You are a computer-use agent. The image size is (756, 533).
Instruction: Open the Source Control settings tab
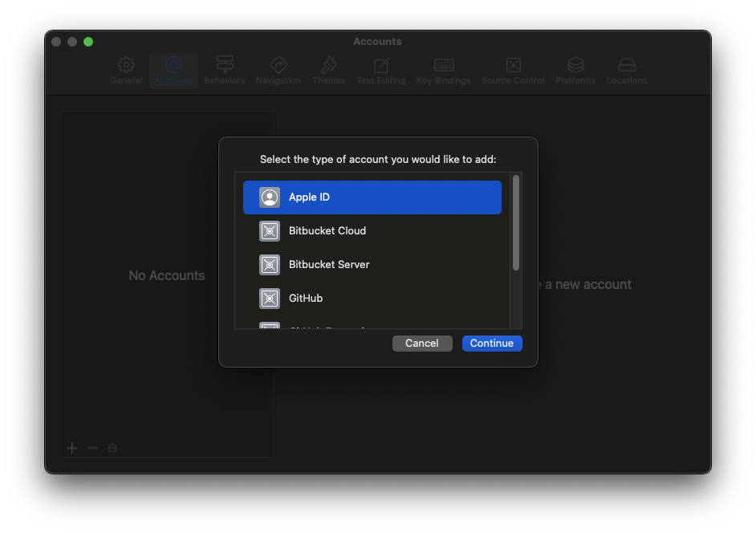513,71
